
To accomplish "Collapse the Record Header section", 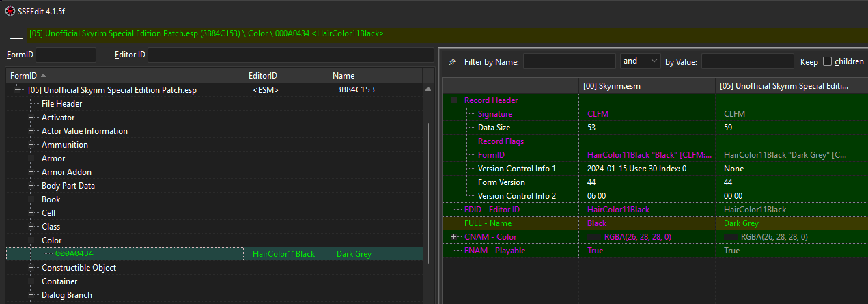I will point(455,100).
